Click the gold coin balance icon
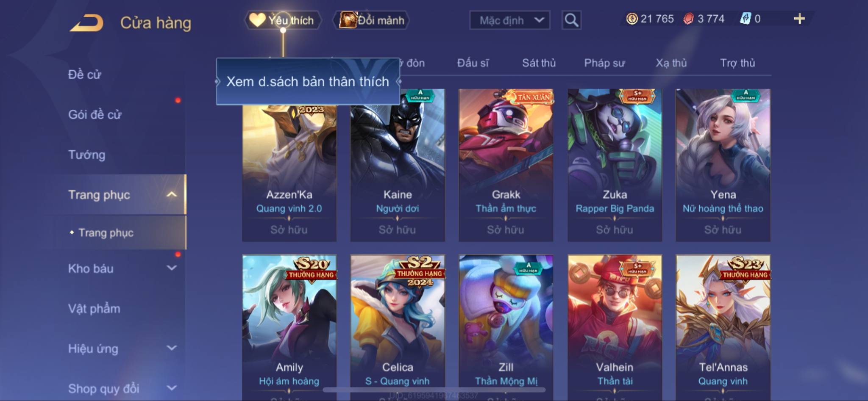Image resolution: width=868 pixels, height=401 pixels. click(632, 19)
